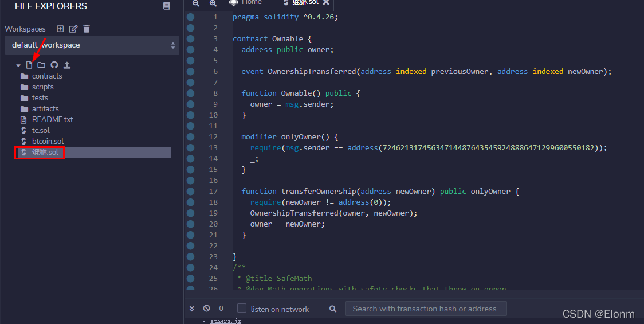Upload local file into workspace icon
This screenshot has height=324, width=644.
(x=67, y=65)
